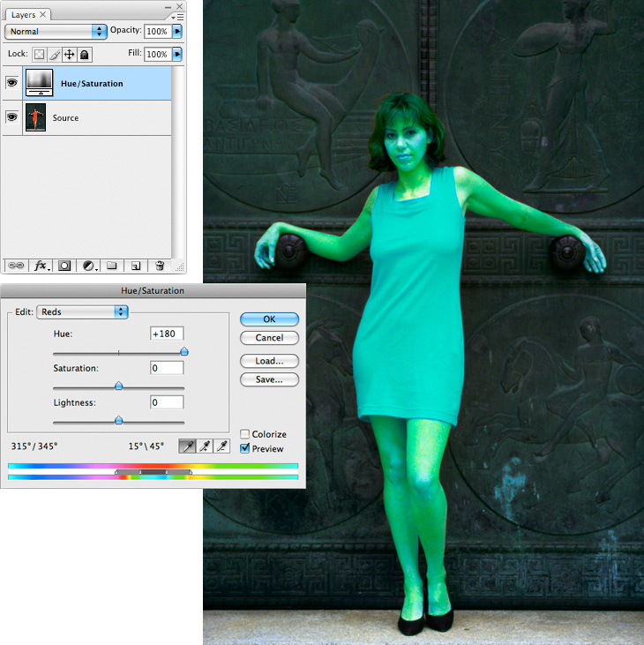644x645 pixels.
Task: Click the link layers icon
Action: [x=17, y=265]
